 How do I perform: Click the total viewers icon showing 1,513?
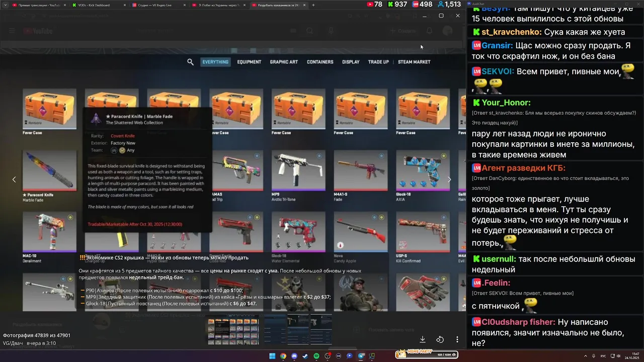[440, 4]
